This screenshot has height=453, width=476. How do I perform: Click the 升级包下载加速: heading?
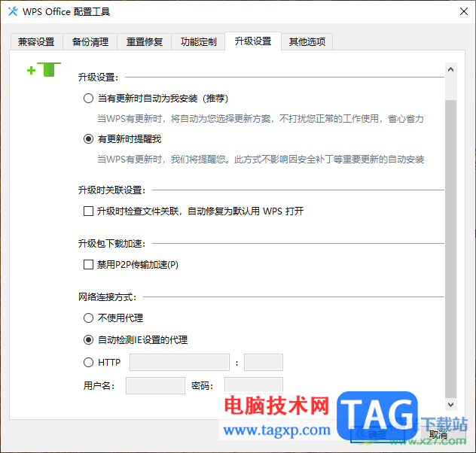[x=112, y=244]
